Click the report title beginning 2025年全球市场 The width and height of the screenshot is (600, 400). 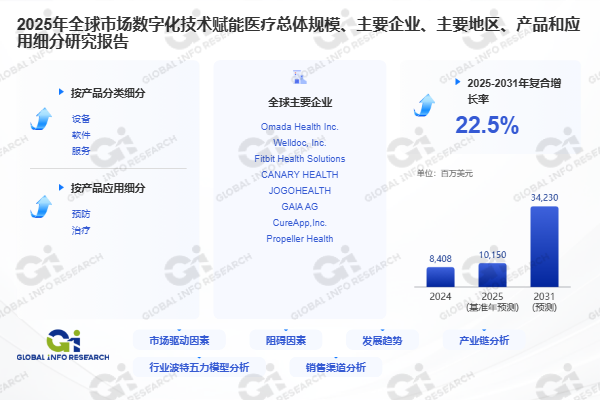coord(298,33)
